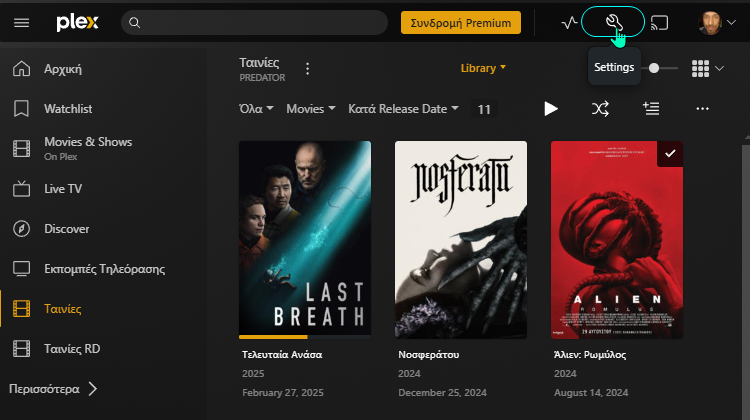Click the Add to playlist icon
Image resolution: width=750 pixels, height=420 pixels.
click(651, 109)
